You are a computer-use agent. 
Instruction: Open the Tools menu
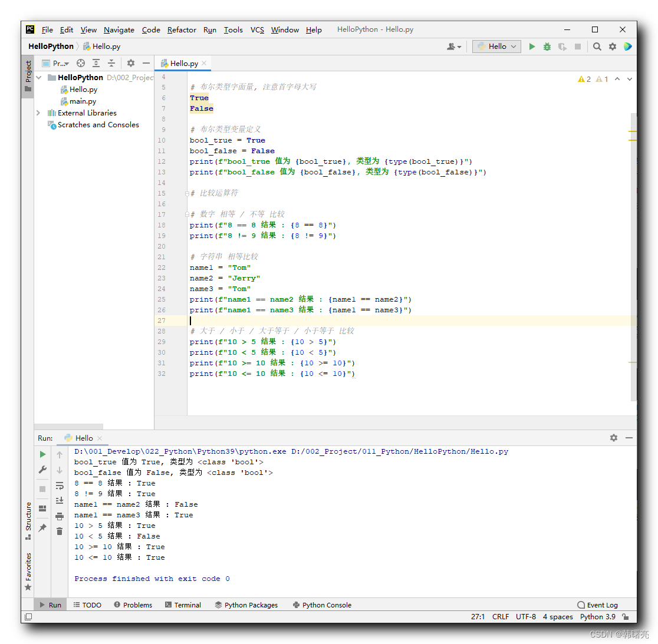(233, 30)
